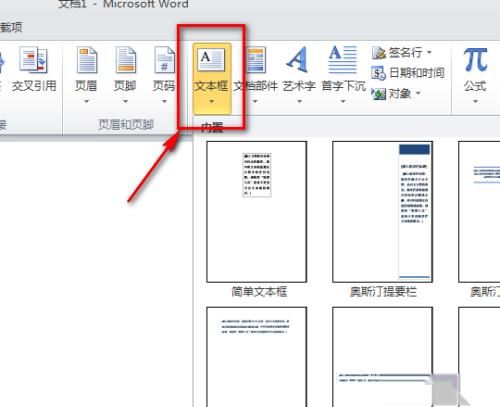Click the 奥斯汀提要栏 label text

click(383, 292)
